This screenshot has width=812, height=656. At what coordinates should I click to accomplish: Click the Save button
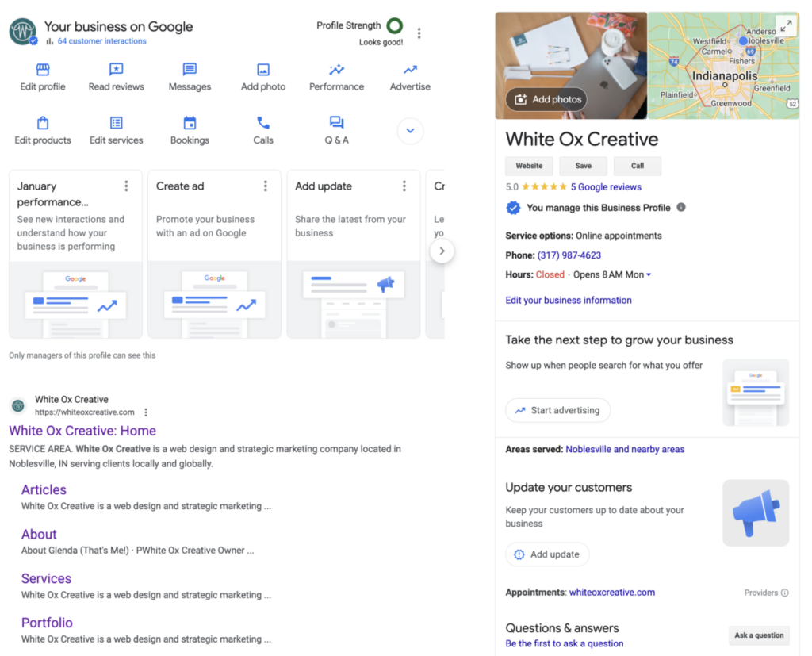click(583, 166)
